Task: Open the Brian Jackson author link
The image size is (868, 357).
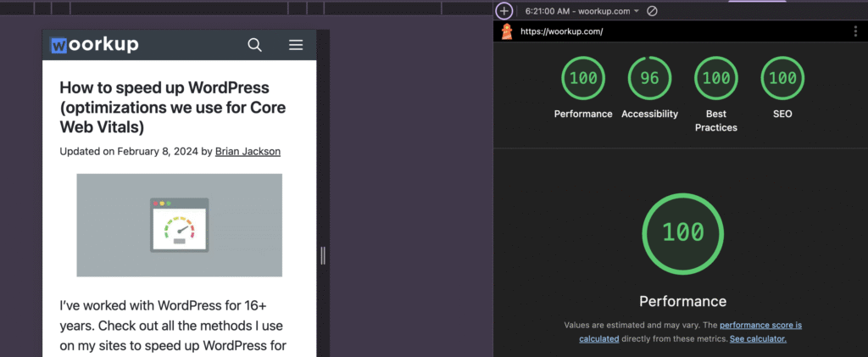Action: point(248,151)
